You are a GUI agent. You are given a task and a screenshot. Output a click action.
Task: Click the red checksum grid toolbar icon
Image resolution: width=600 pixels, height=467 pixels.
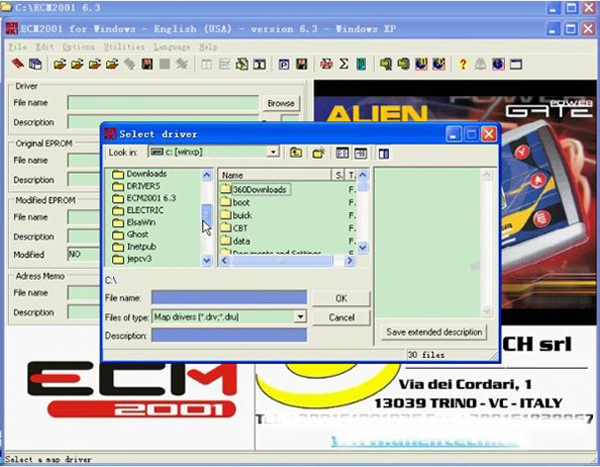[x=326, y=64]
